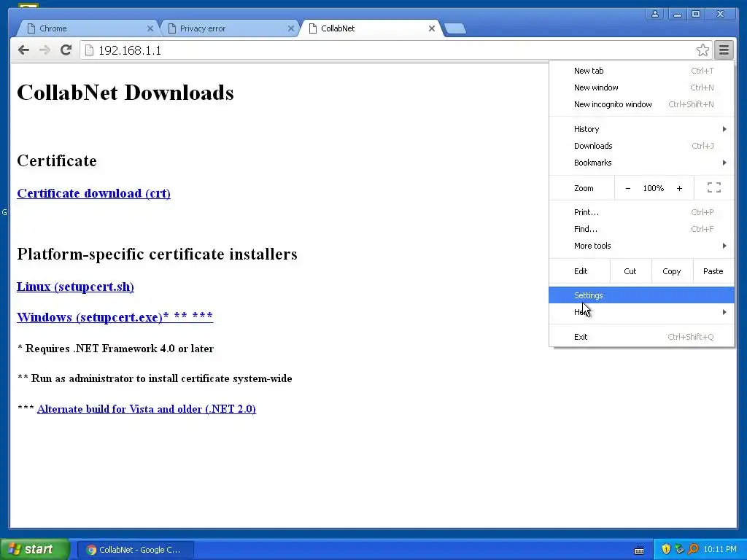Screen dimensions: 747x560
Task: Close the Chrome hamburger menu button
Action: point(724,50)
